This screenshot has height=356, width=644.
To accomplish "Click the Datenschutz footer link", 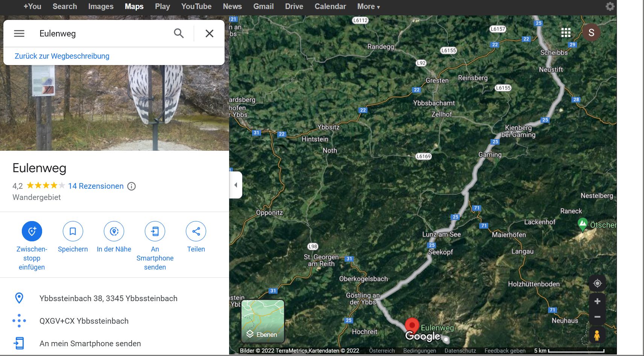I will (460, 351).
